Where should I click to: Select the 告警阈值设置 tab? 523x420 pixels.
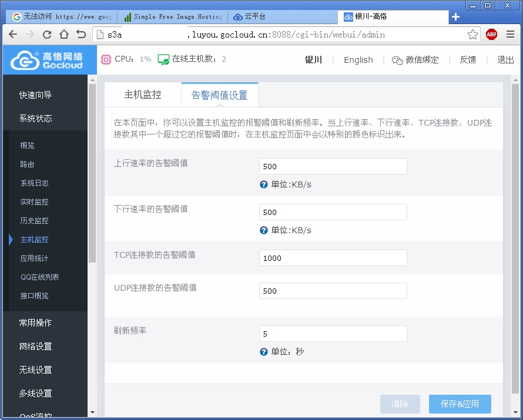pyautogui.click(x=219, y=95)
